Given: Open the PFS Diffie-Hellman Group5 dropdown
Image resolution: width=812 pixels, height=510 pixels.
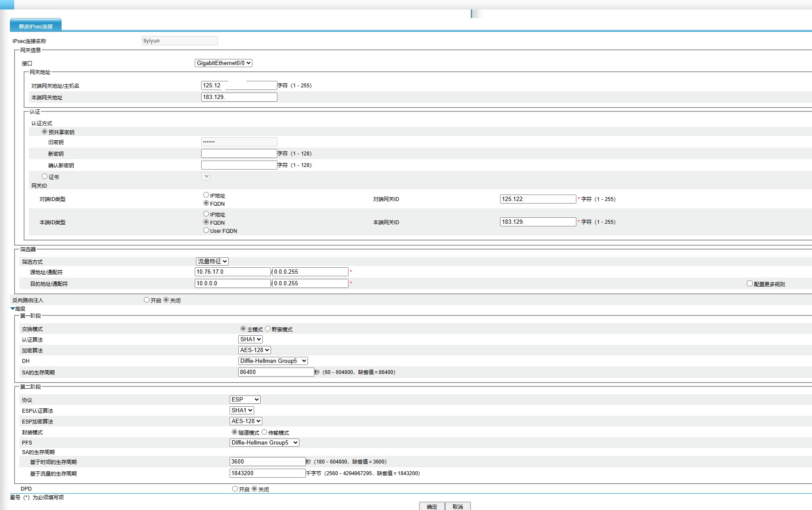Looking at the screenshot, I should coord(264,443).
